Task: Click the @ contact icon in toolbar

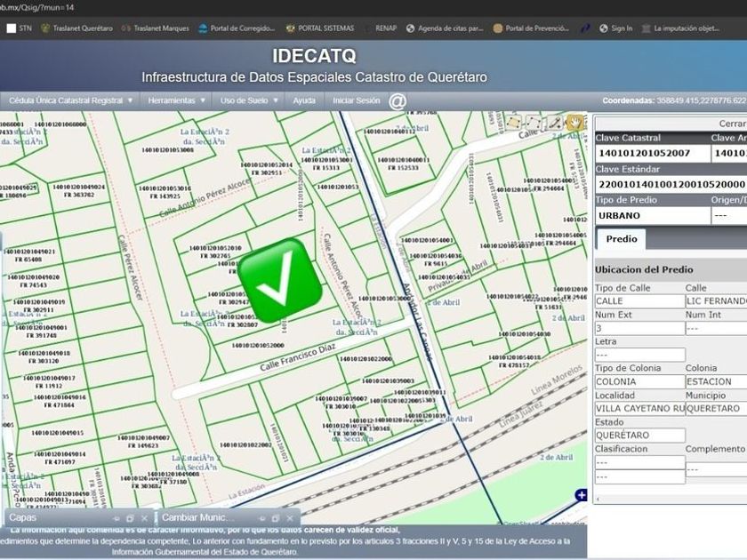Action: (x=398, y=100)
